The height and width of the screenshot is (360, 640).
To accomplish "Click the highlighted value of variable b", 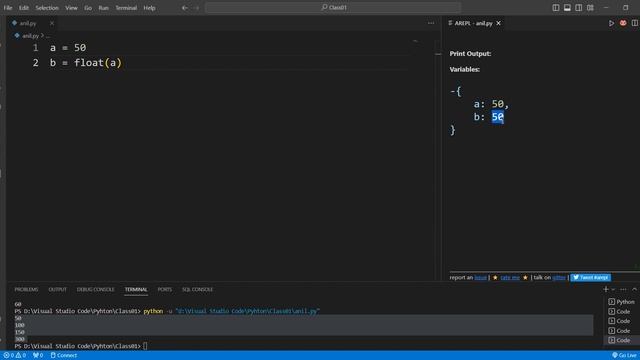I will (x=498, y=117).
